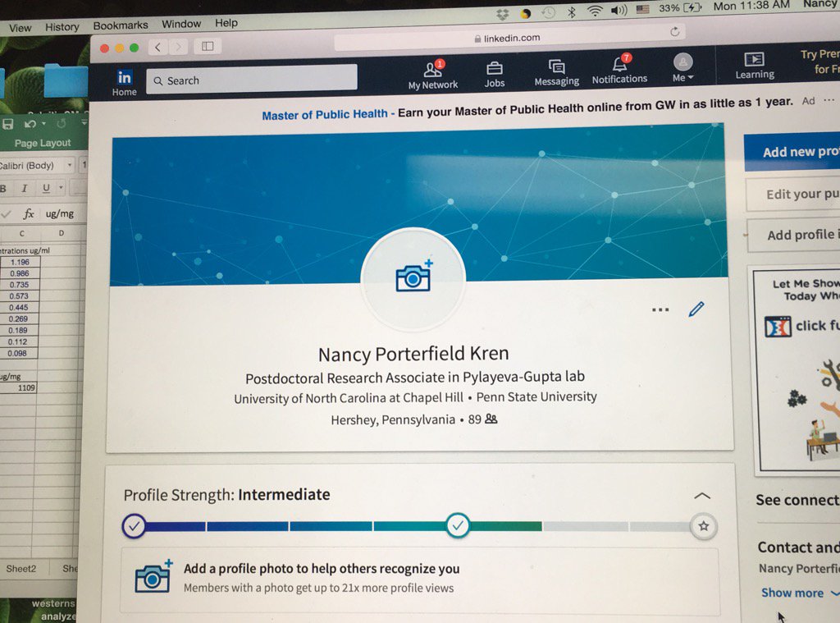
Task: Reload the linkedin.com page
Action: point(675,32)
